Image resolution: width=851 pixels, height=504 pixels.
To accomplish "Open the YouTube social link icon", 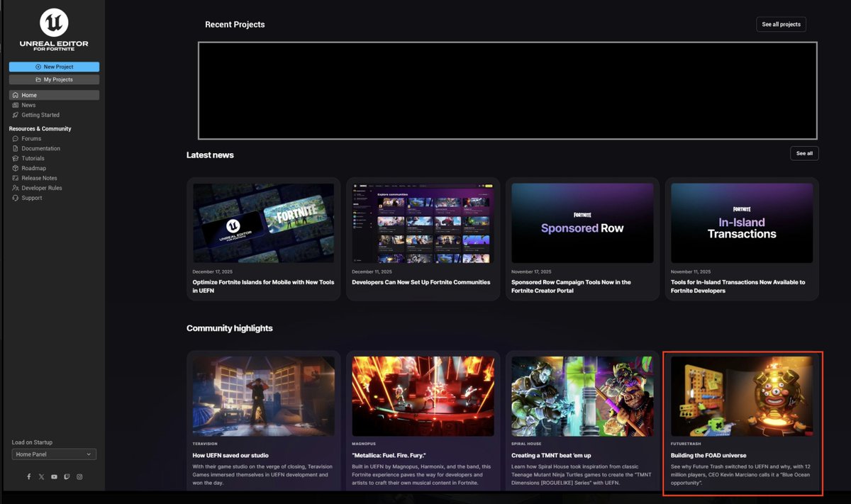I will 54,477.
